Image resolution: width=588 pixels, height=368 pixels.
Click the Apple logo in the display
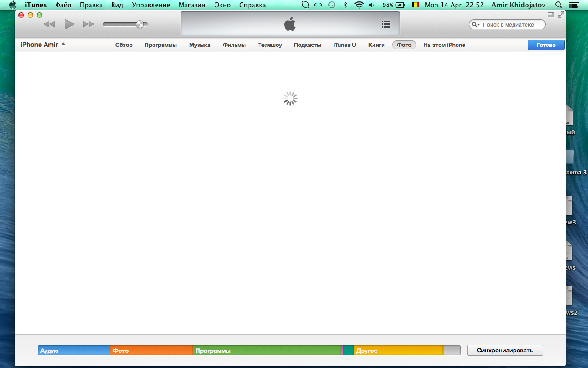click(x=290, y=24)
